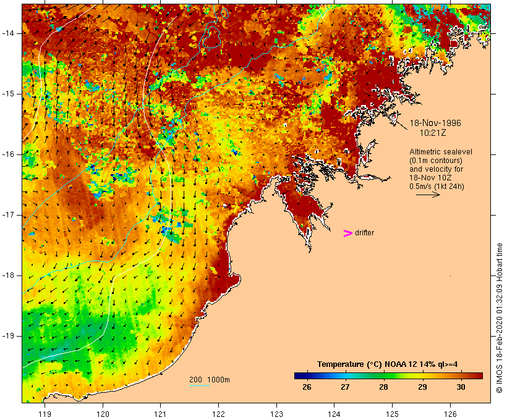
Task: Click longitude label 119
Action: 45,414
